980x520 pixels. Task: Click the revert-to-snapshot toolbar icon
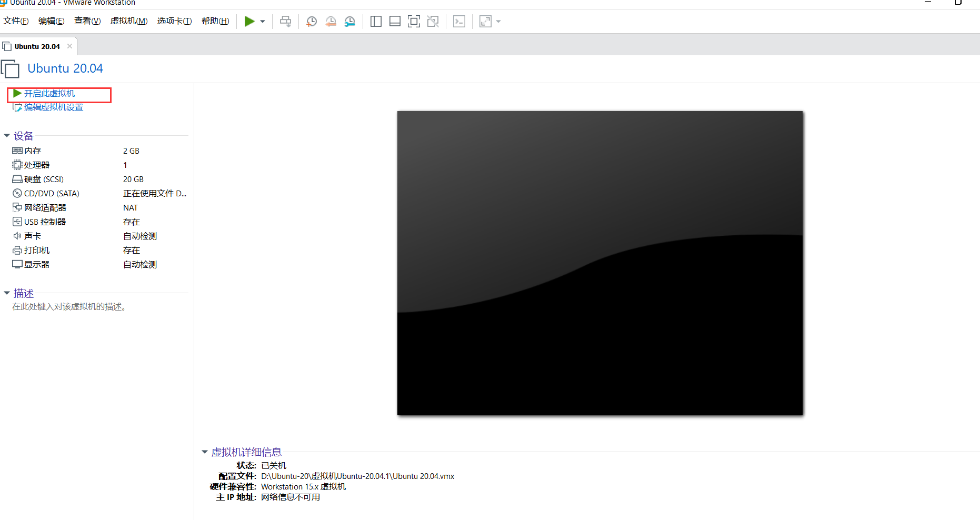point(331,22)
